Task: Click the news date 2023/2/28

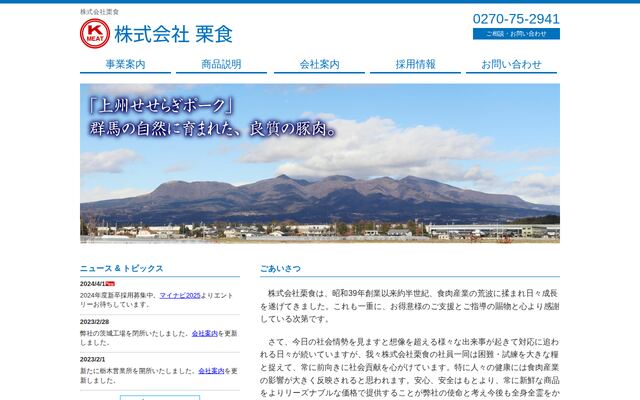Action: (94, 322)
